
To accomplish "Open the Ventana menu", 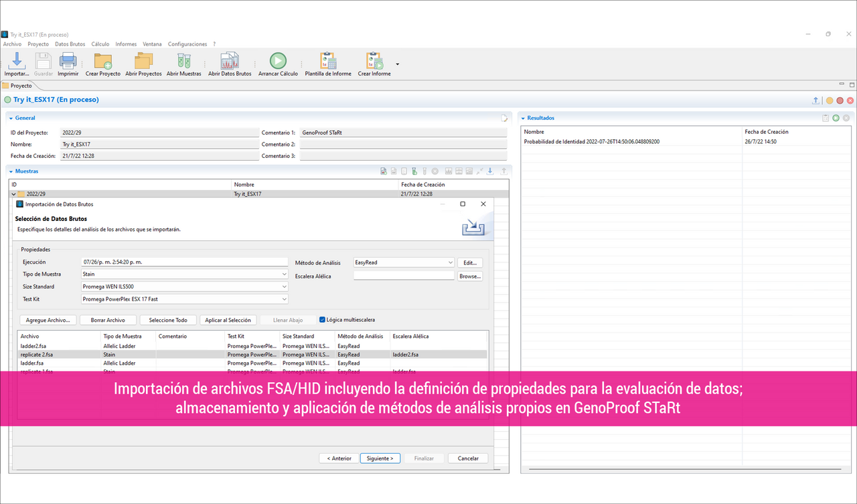I will [x=152, y=44].
